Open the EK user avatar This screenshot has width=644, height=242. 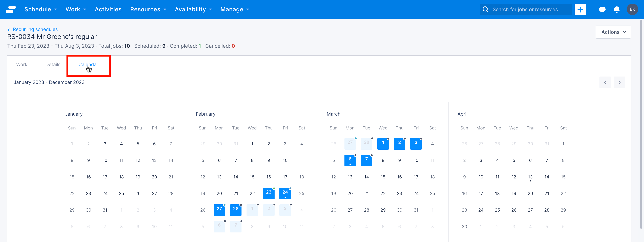click(632, 9)
